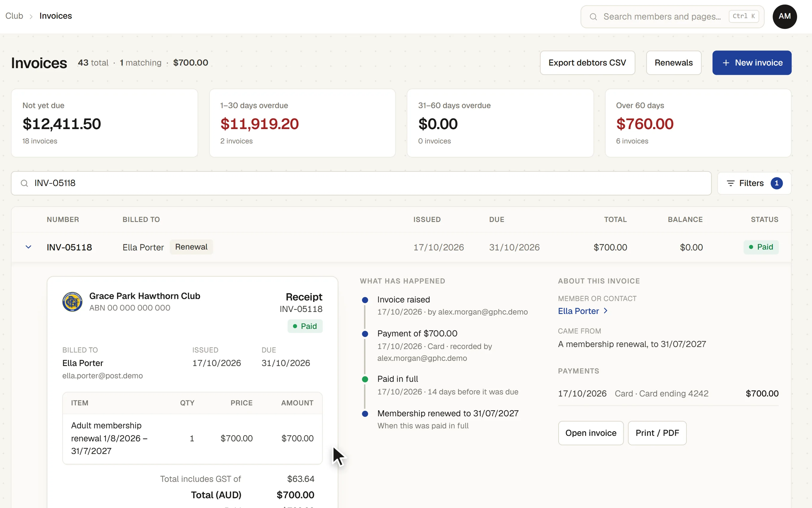The image size is (812, 508).
Task: Sort by NUMBER column header
Action: pyautogui.click(x=63, y=219)
